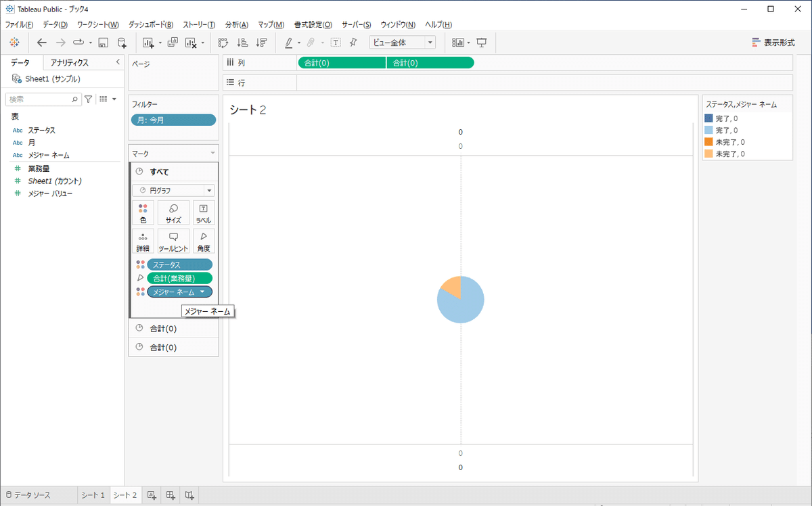Click the 色 color button

point(143,212)
